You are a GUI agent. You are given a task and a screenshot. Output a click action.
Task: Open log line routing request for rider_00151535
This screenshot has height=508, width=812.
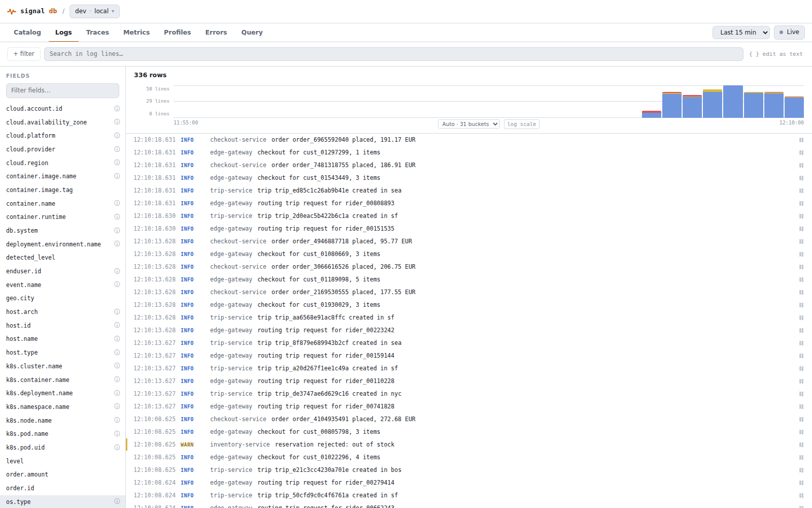pos(469,229)
